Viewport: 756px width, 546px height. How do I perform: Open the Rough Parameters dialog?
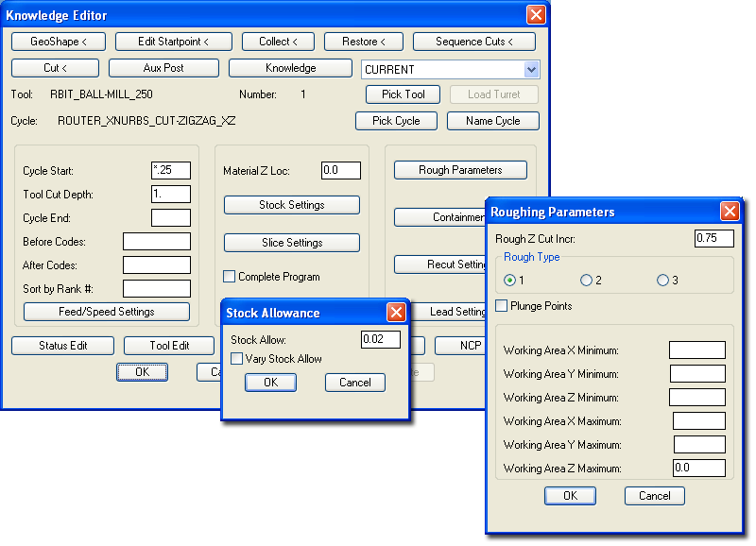click(460, 170)
